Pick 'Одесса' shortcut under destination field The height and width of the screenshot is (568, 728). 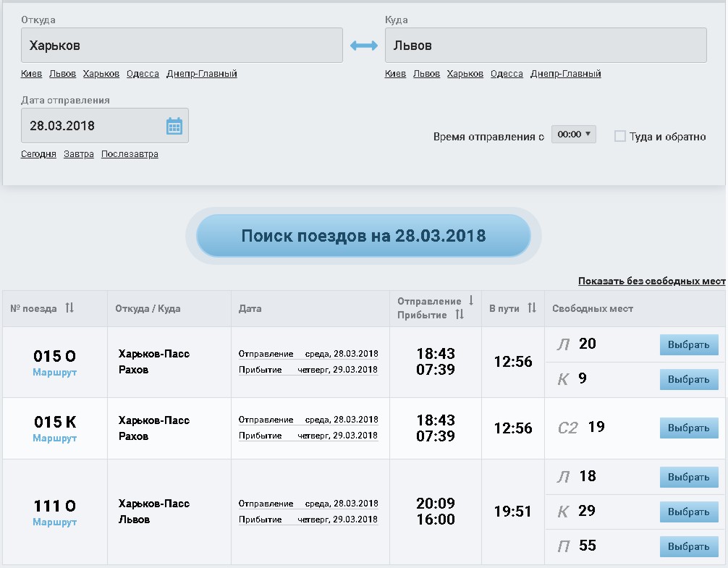tap(507, 74)
